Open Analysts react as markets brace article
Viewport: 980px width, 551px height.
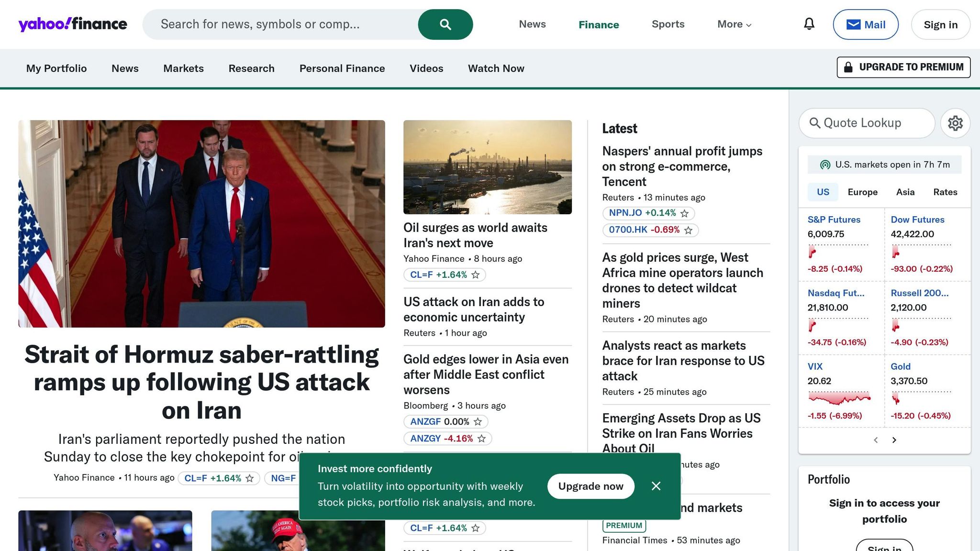tap(683, 361)
